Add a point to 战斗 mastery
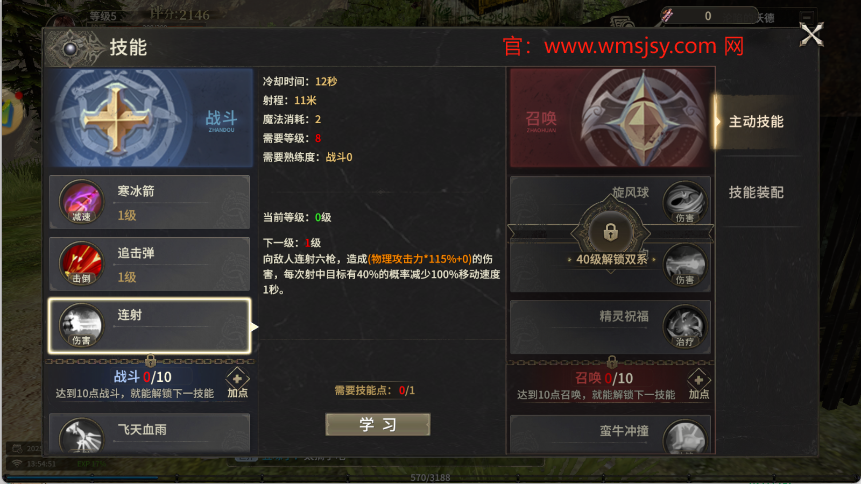The width and height of the screenshot is (861, 484). pyautogui.click(x=237, y=383)
